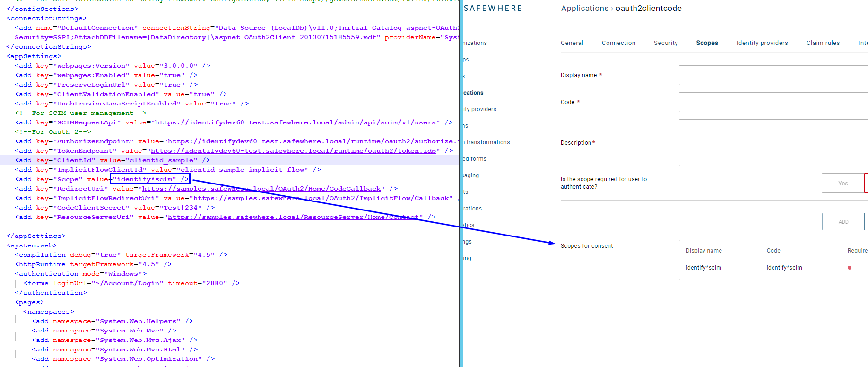This screenshot has width=868, height=367.
Task: Select identify*scim code cell in table
Action: pyautogui.click(x=784, y=268)
